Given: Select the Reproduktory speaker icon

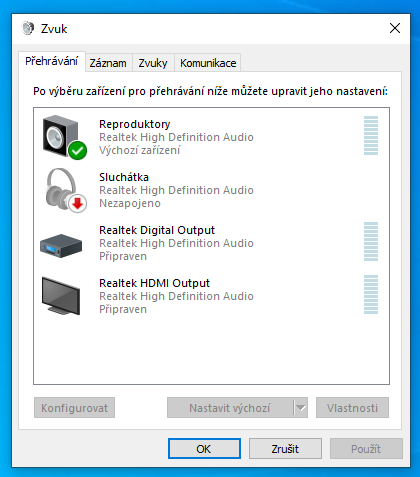Looking at the screenshot, I should click(64, 137).
